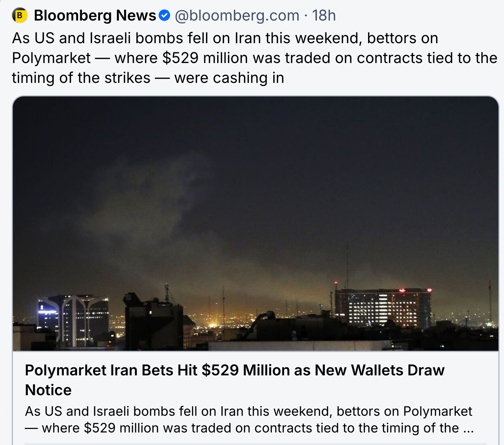The height and width of the screenshot is (445, 504).
Task: Open the "Polymarket Iran Bets Hit $529 Million" headline
Action: [234, 370]
